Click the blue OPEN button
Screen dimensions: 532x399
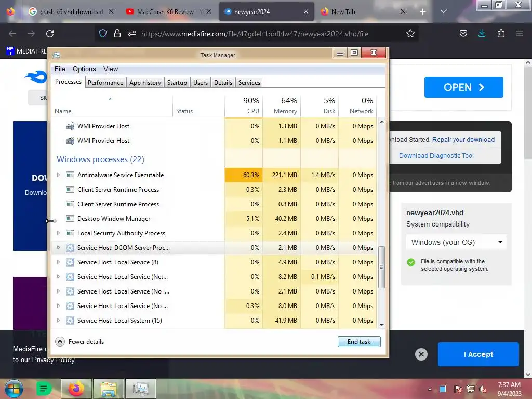[x=464, y=87]
